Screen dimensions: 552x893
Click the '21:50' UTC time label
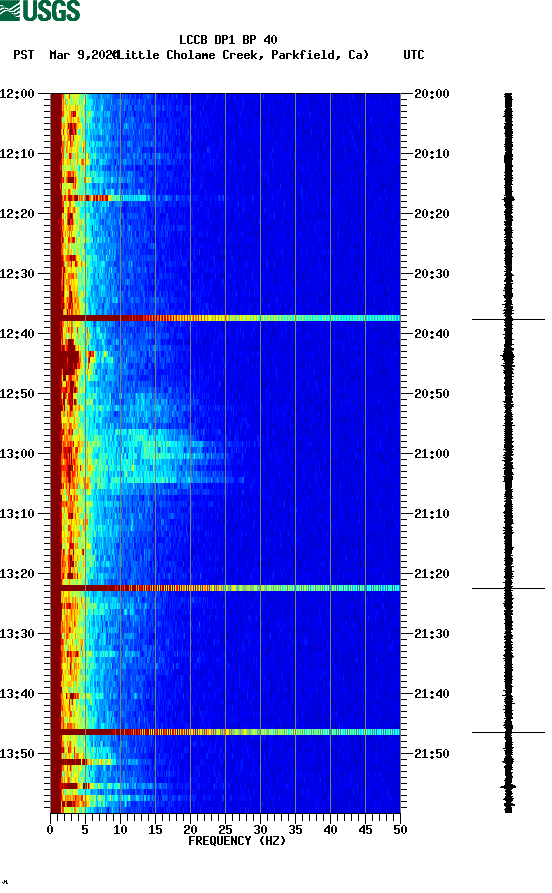coord(432,754)
